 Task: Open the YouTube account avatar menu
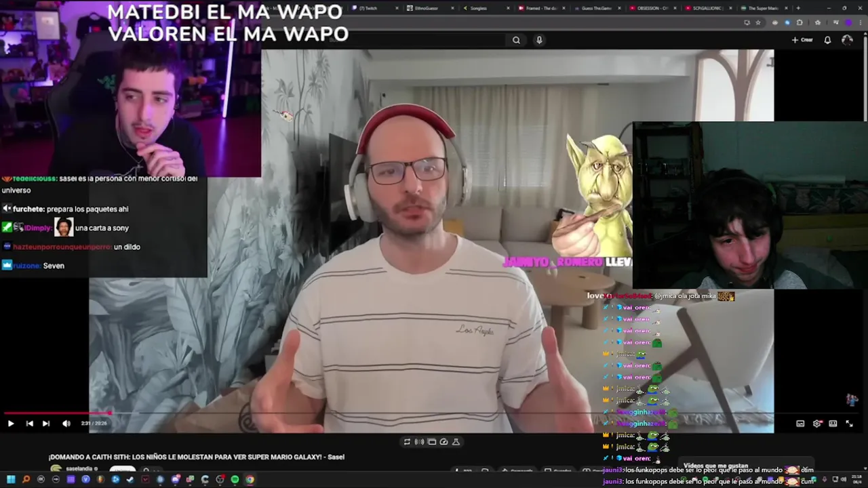847,40
